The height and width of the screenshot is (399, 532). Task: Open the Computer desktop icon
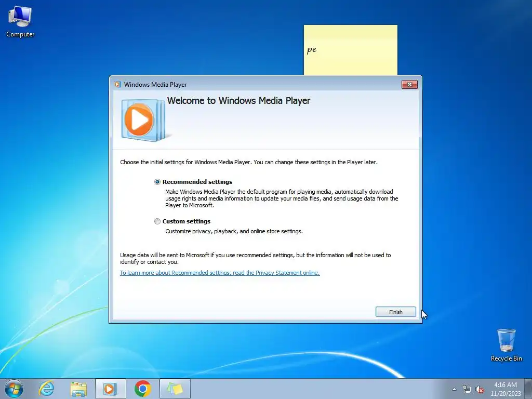[20, 22]
